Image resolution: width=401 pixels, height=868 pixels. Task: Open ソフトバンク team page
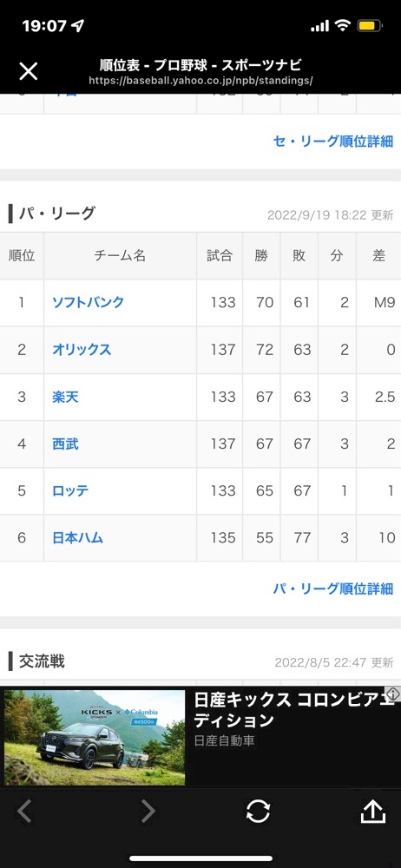[x=88, y=302]
